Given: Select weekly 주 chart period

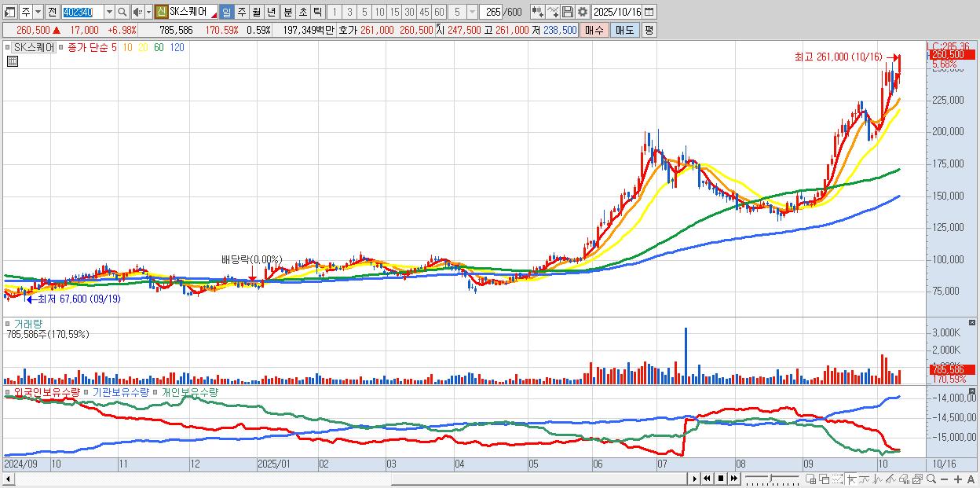Looking at the screenshot, I should (241, 12).
